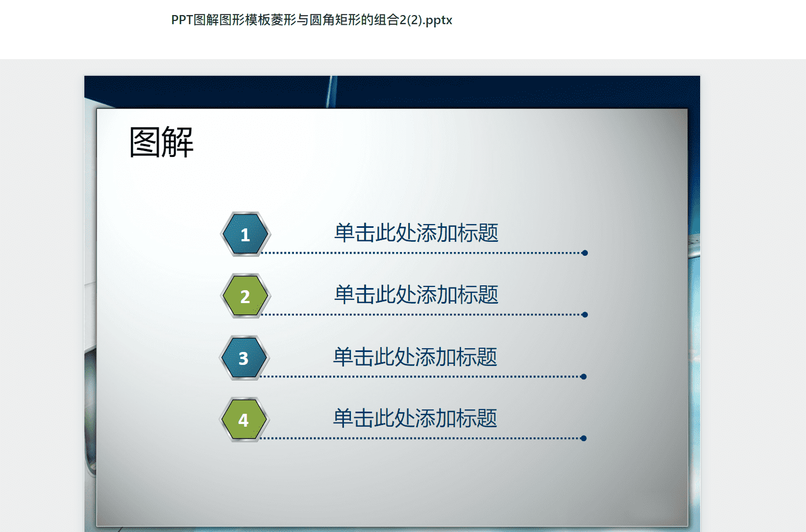Click the end dot of third dotted line

(584, 377)
